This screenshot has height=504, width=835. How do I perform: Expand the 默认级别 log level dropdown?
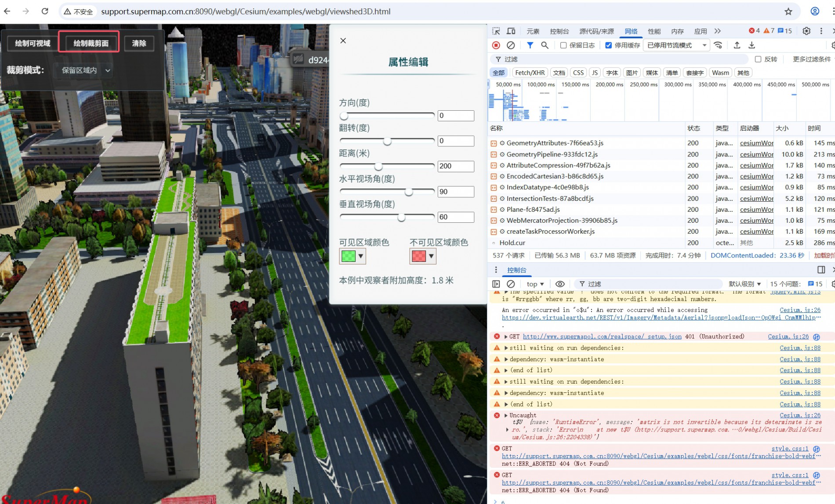pos(744,284)
